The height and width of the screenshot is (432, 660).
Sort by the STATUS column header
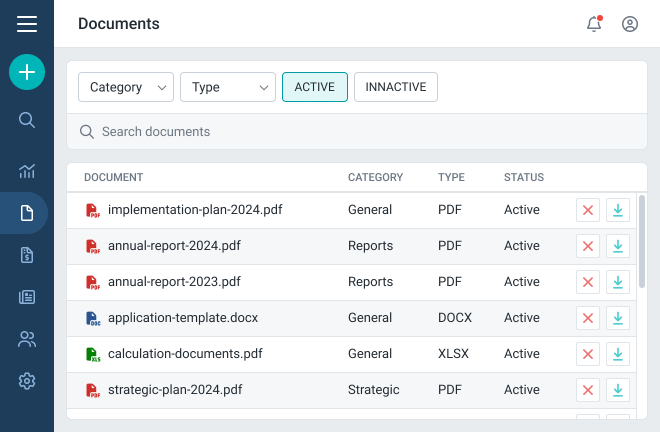(524, 177)
